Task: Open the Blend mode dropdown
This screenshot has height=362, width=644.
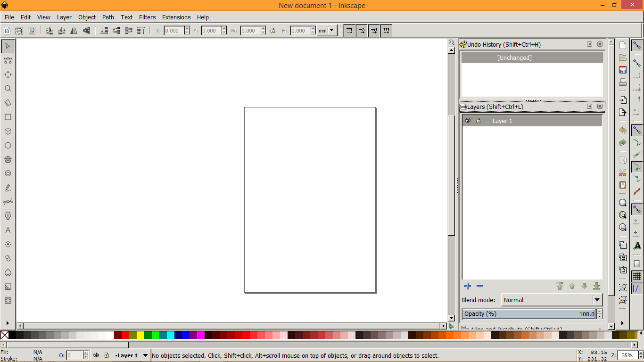Action: 551,300
